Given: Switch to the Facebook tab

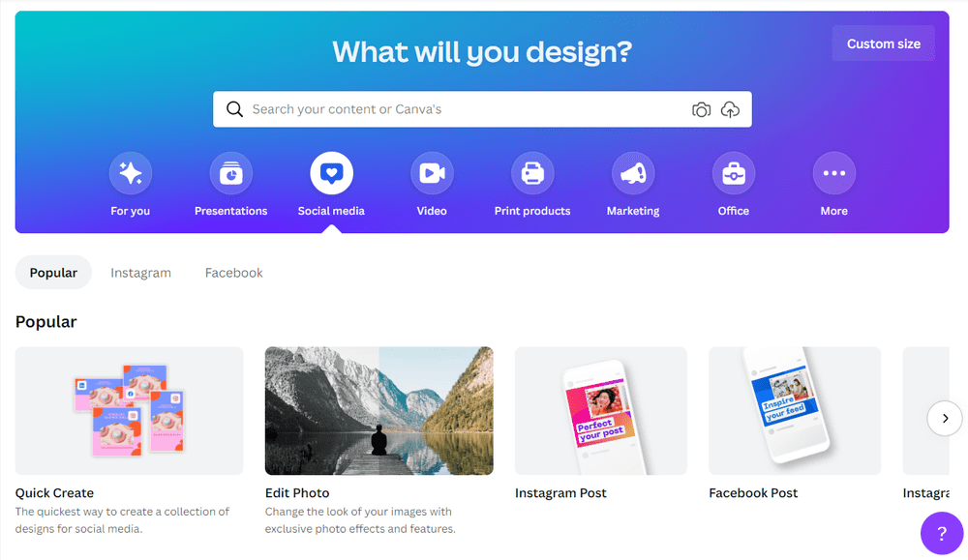Looking at the screenshot, I should click(x=234, y=273).
